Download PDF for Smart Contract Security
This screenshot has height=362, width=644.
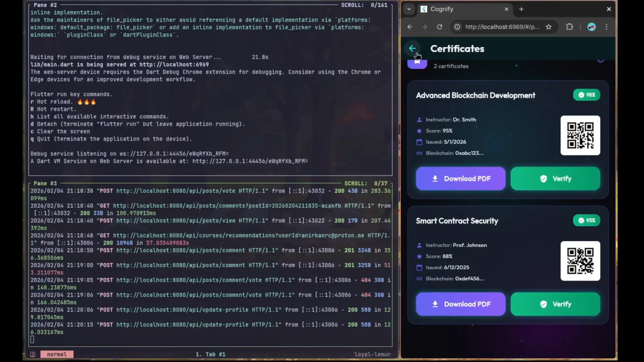click(461, 304)
